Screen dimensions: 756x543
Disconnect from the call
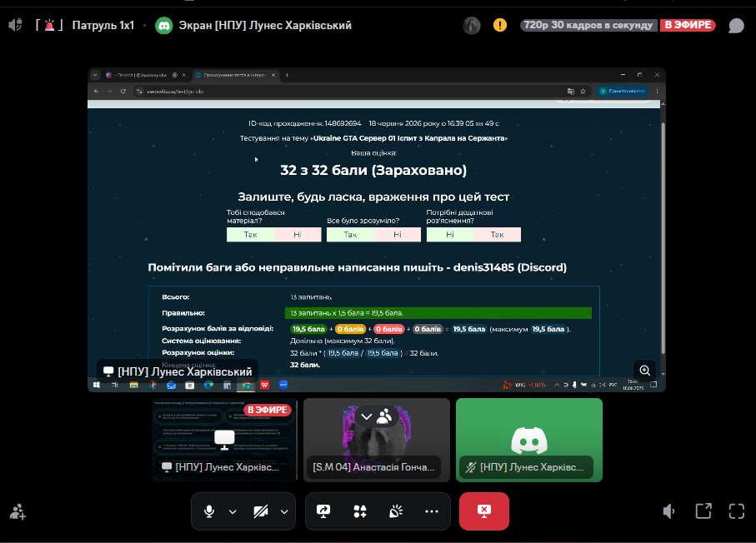pos(484,511)
